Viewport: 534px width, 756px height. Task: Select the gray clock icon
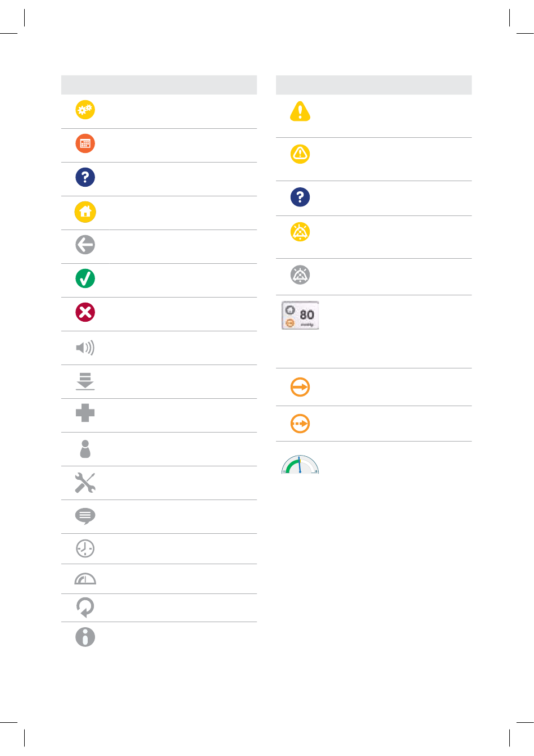tap(85, 548)
